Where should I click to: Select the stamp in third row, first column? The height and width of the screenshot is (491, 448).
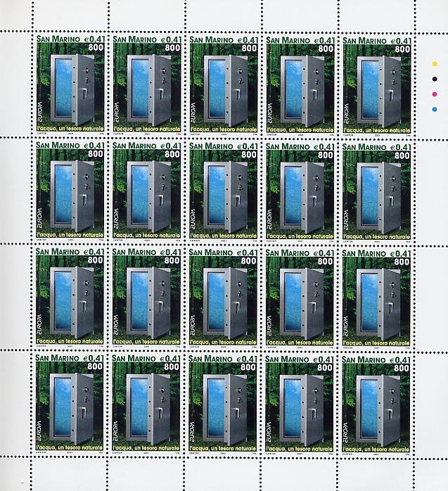[x=70, y=298]
